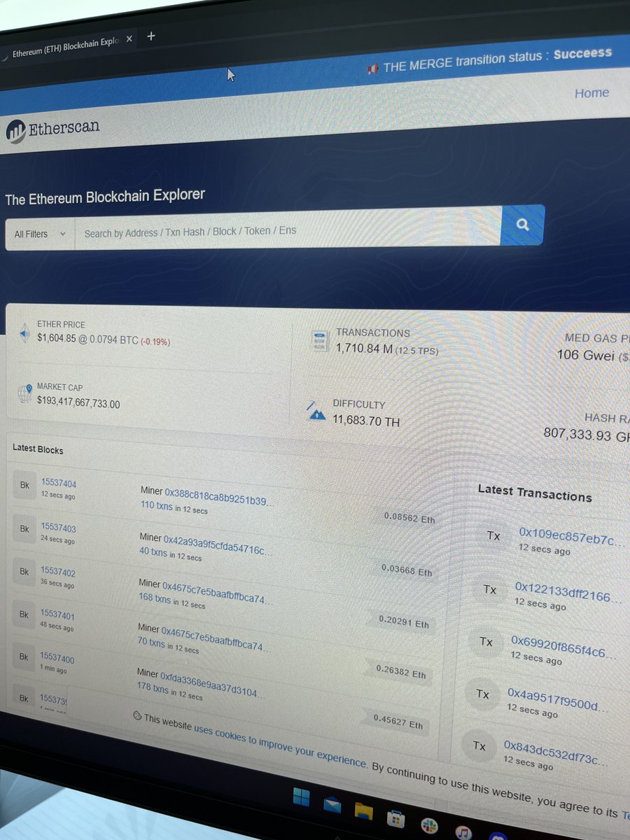Click the Tx badge beside 0x109ec857eb7c
Image resolution: width=630 pixels, height=840 pixels.
point(493,535)
